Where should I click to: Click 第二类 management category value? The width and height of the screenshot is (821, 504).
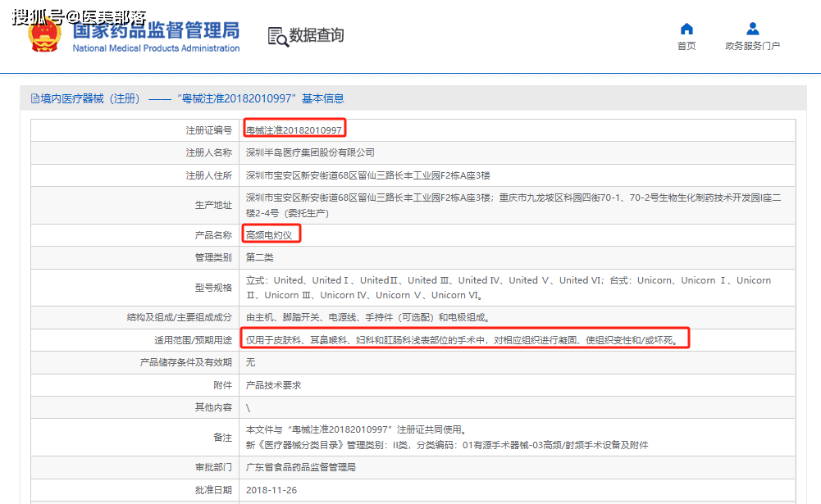[x=260, y=257]
